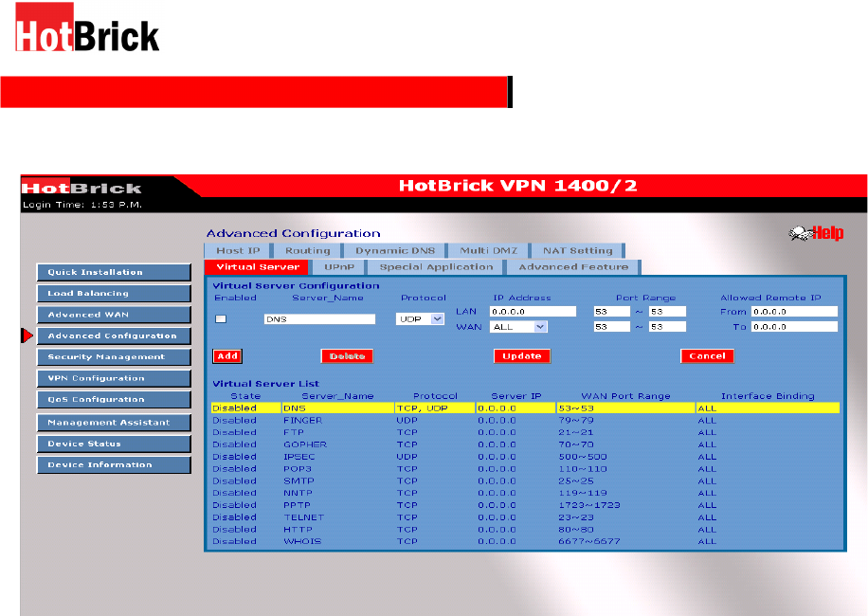This screenshot has width=868, height=616.
Task: Click WAN port range end field
Action: point(668,327)
